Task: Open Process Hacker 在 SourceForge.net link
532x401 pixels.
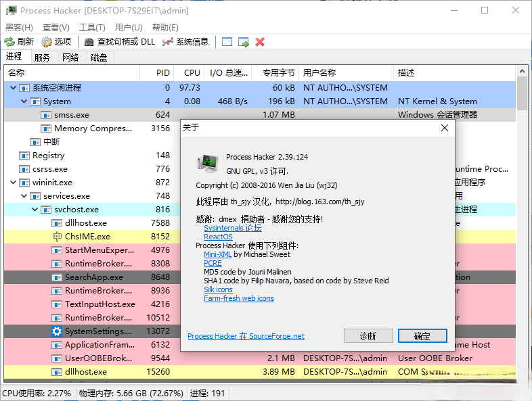Action: click(x=246, y=336)
